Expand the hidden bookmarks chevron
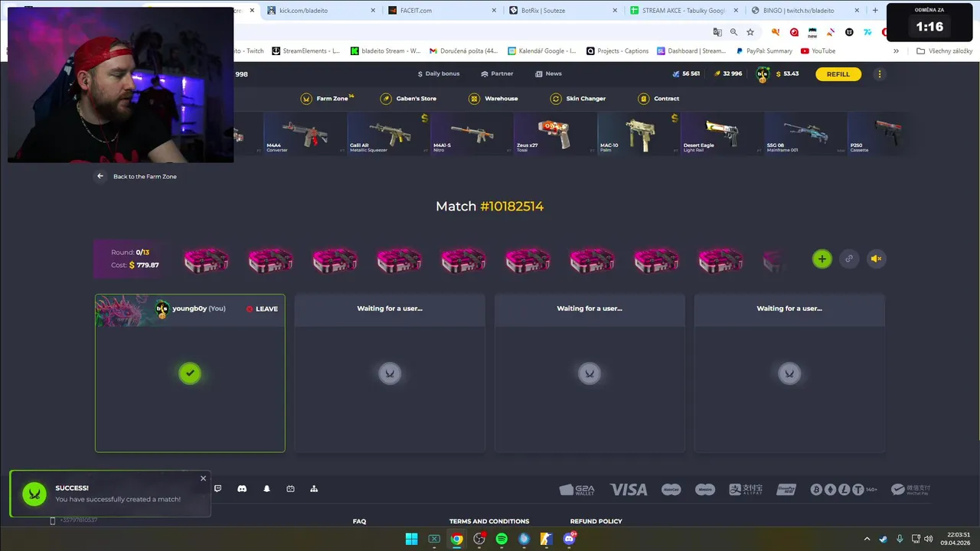Screen dimensions: 980x551 pos(896,51)
